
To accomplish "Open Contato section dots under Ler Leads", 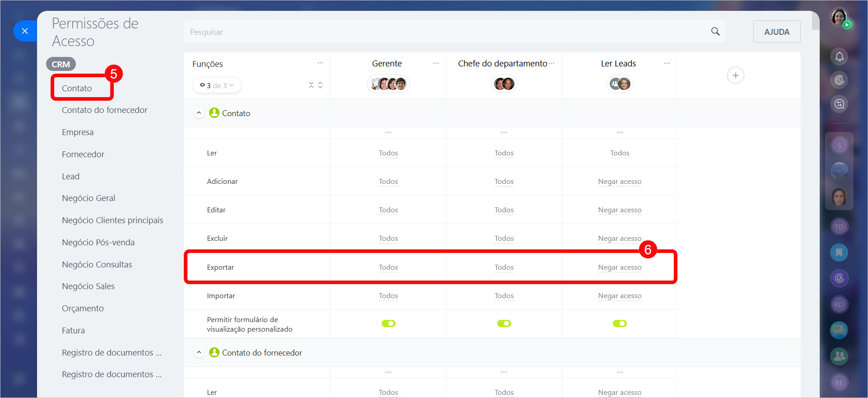I will click(620, 132).
